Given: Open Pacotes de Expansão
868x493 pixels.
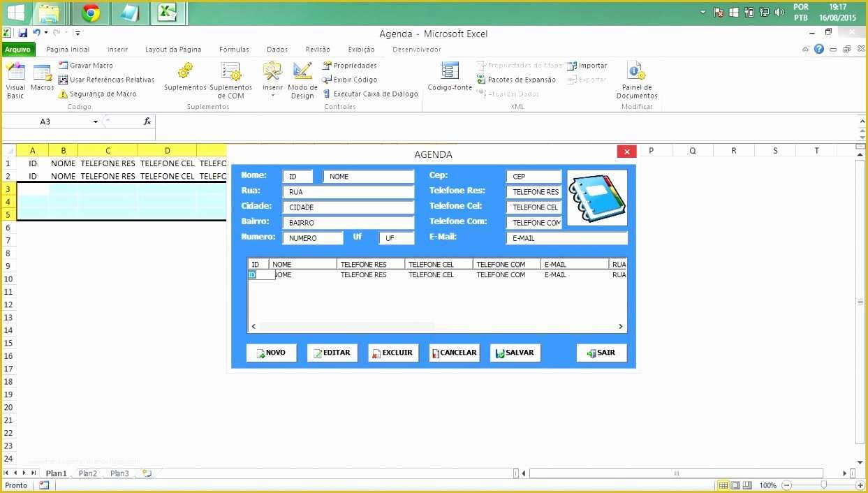Looking at the screenshot, I should tap(516, 80).
